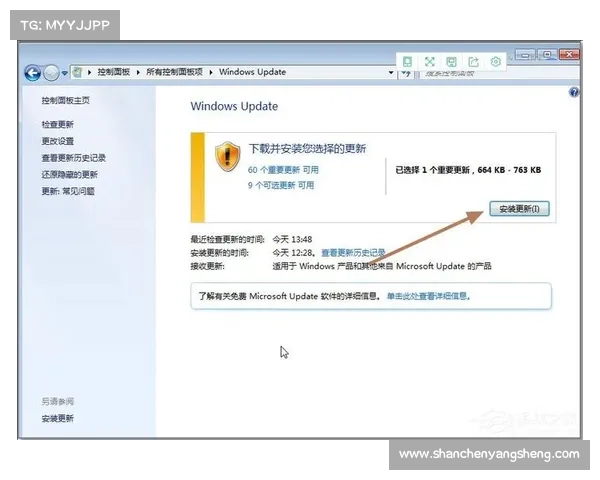The image size is (600, 480).
Task: Click the green fullscreen expand overlay icon
Action: tap(430, 62)
